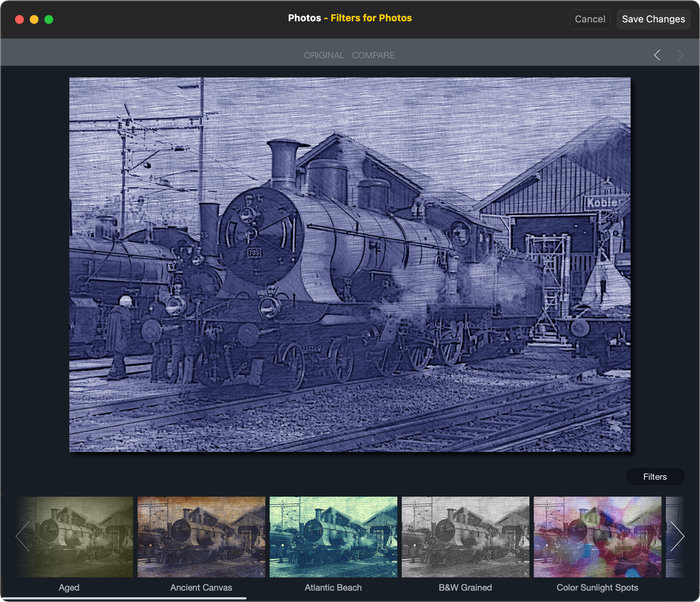
Task: Apply the Aged filter thumbnail
Action: [x=75, y=537]
